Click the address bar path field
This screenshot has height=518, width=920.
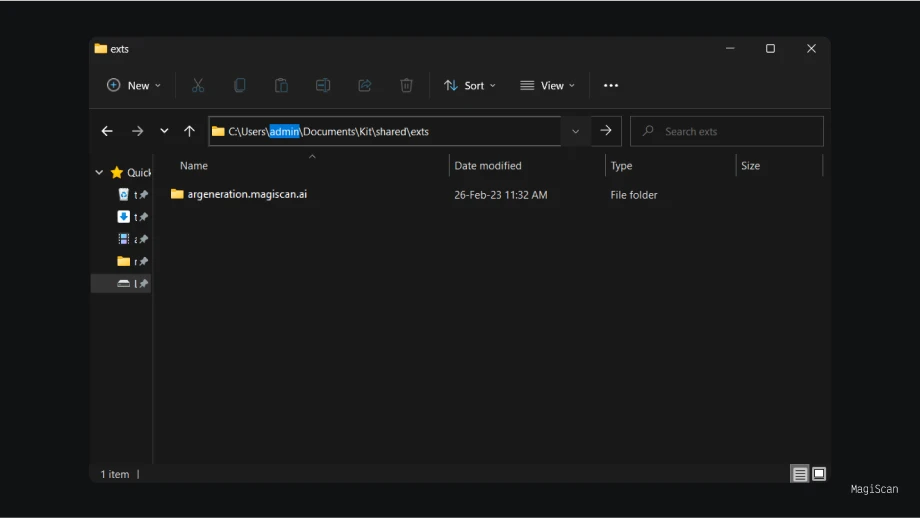click(x=384, y=131)
